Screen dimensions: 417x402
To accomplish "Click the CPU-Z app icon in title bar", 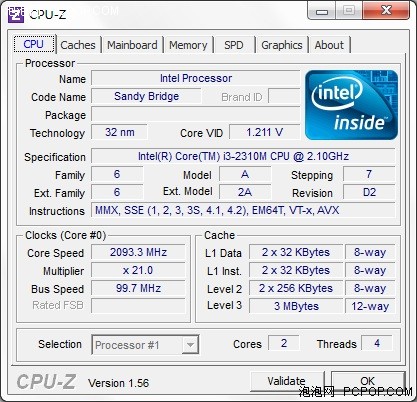I will pyautogui.click(x=16, y=14).
